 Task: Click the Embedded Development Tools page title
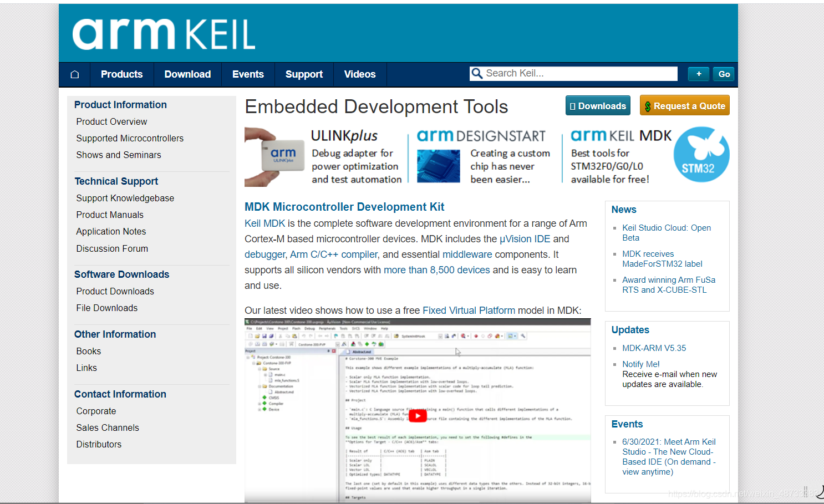click(377, 106)
